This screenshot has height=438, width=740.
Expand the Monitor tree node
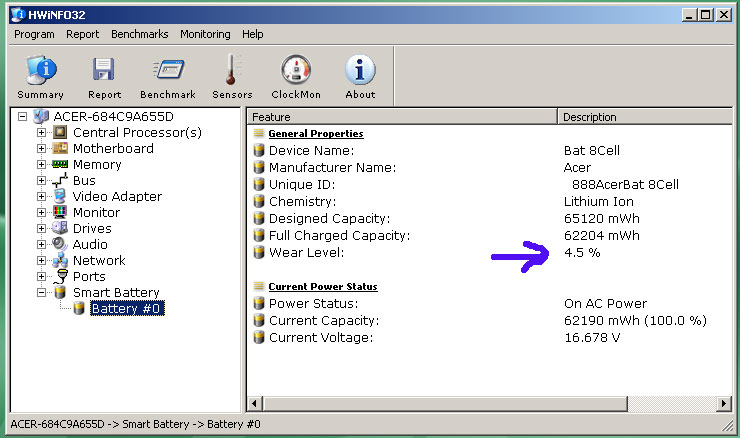(x=42, y=213)
